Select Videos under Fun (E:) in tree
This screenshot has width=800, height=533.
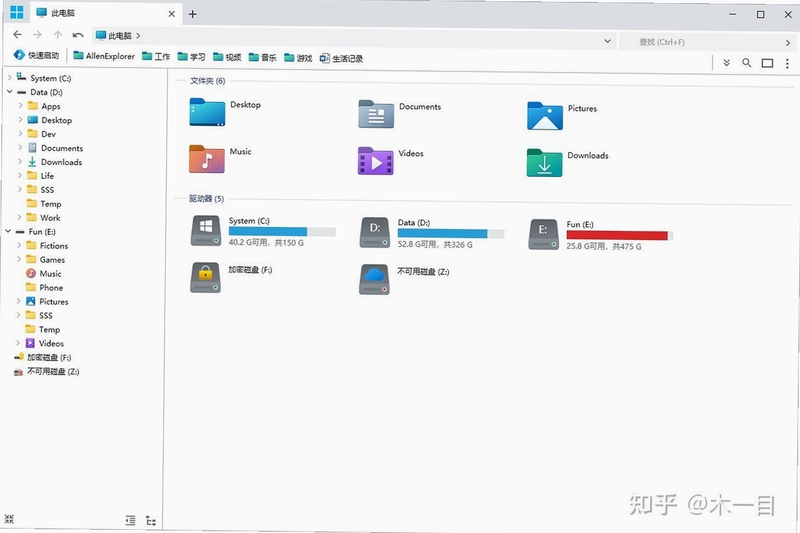(x=44, y=343)
